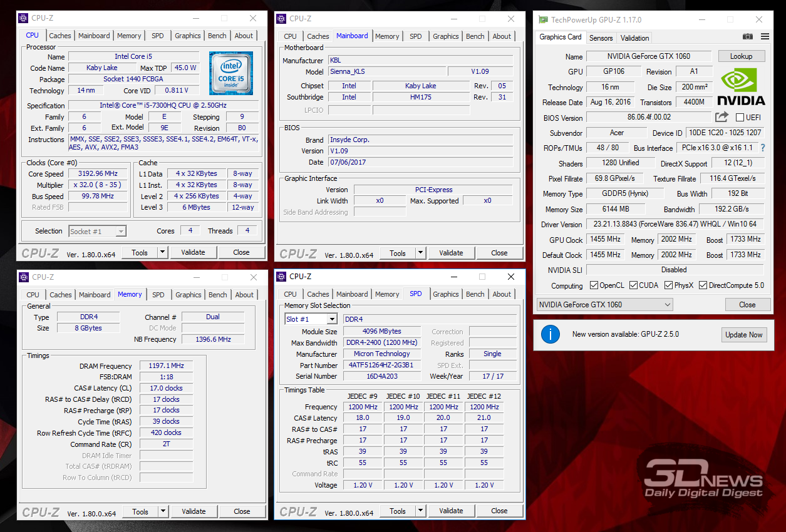Screen dimensions: 786x532
Task: Click the question mark beside Bus Interface
Action: [x=763, y=148]
